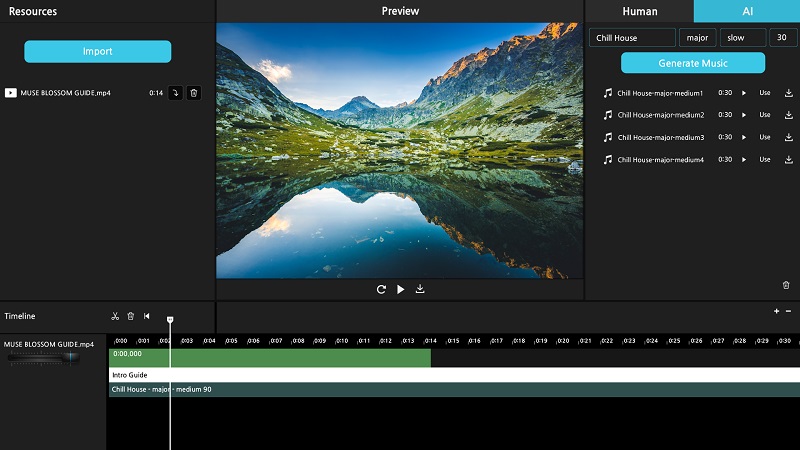Open the Chill House genre selector

[x=632, y=38]
